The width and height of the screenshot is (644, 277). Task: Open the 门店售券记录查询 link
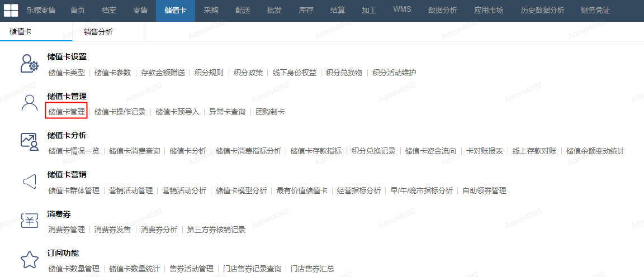(x=252, y=269)
